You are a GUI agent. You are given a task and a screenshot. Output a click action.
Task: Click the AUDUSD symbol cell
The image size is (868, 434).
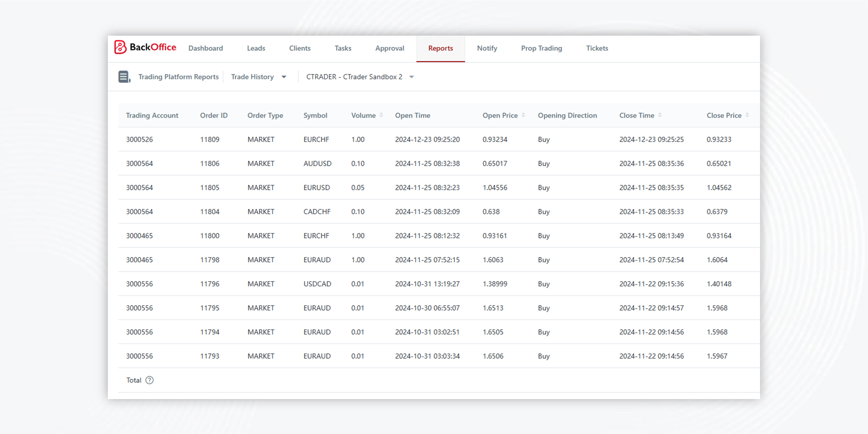click(317, 163)
